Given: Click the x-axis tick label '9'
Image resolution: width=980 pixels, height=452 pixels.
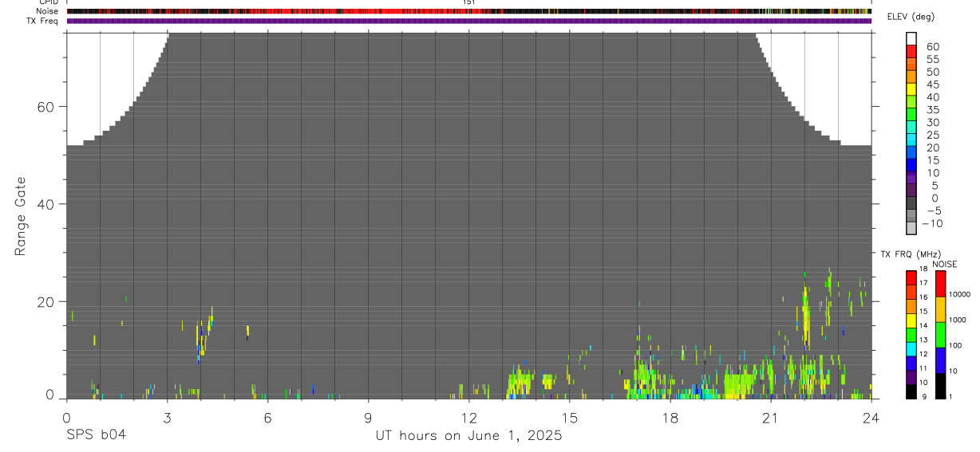Looking at the screenshot, I should click(x=369, y=417).
